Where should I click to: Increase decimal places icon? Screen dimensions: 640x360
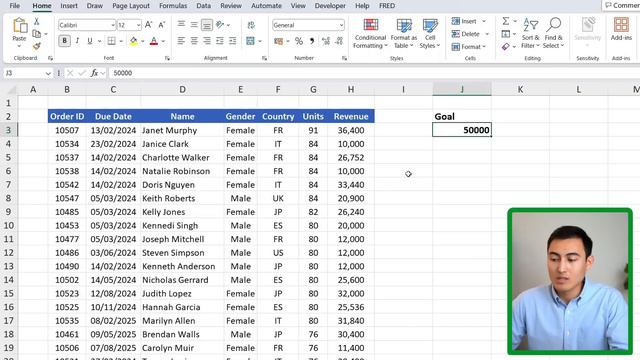326,41
